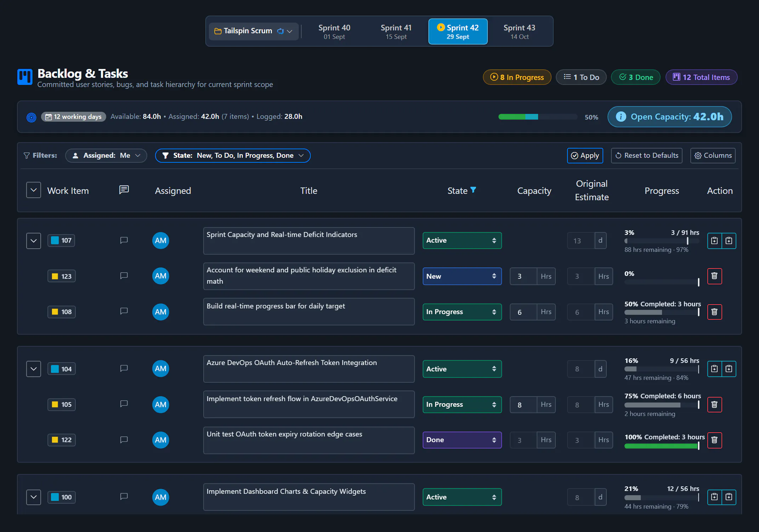Click first clipboard action icon for item 104
The height and width of the screenshot is (532, 759).
[714, 369]
